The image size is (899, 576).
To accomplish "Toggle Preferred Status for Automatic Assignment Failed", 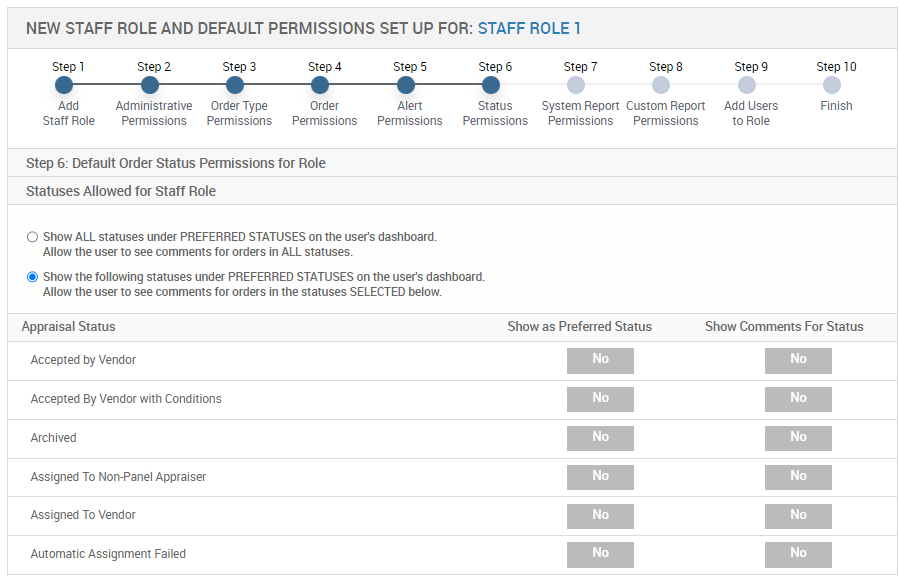I will point(600,554).
